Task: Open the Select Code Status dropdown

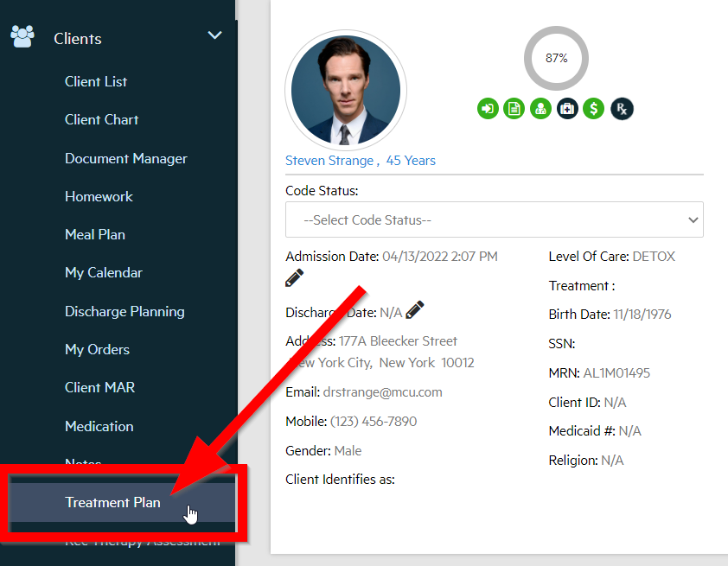Action: [x=494, y=219]
